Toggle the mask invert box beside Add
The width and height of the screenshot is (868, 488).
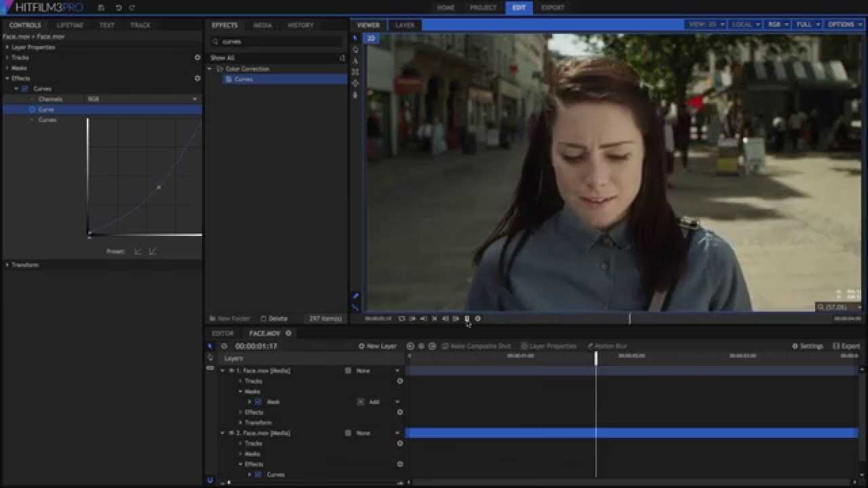pyautogui.click(x=361, y=402)
